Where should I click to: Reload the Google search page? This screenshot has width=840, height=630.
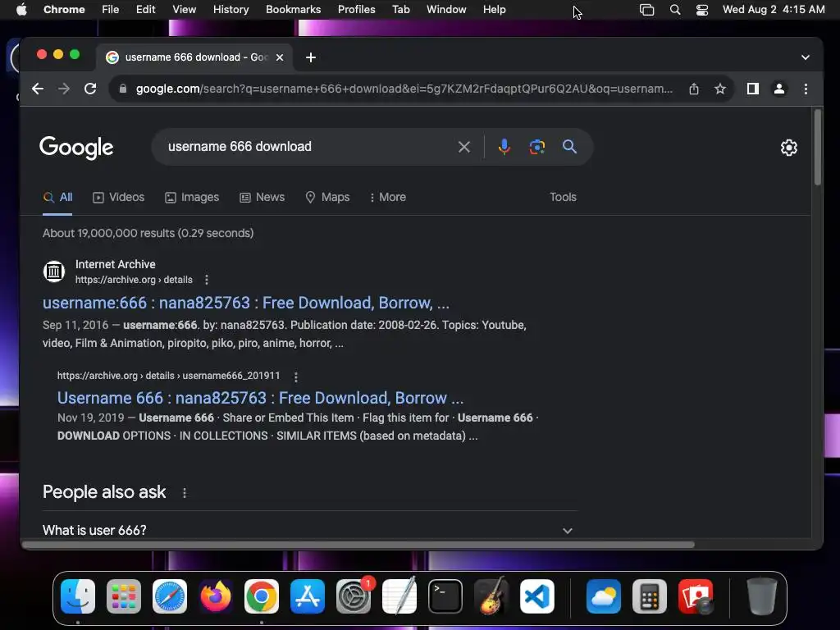pyautogui.click(x=90, y=89)
